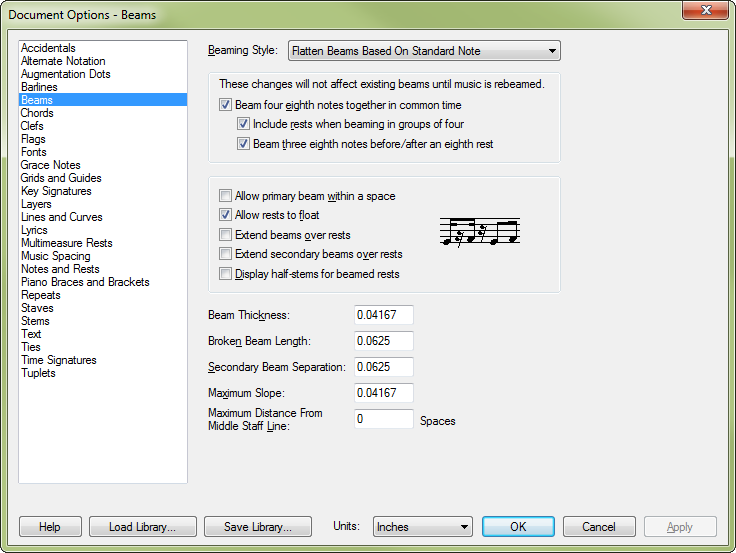Close the Document Options dialog

(x=706, y=10)
